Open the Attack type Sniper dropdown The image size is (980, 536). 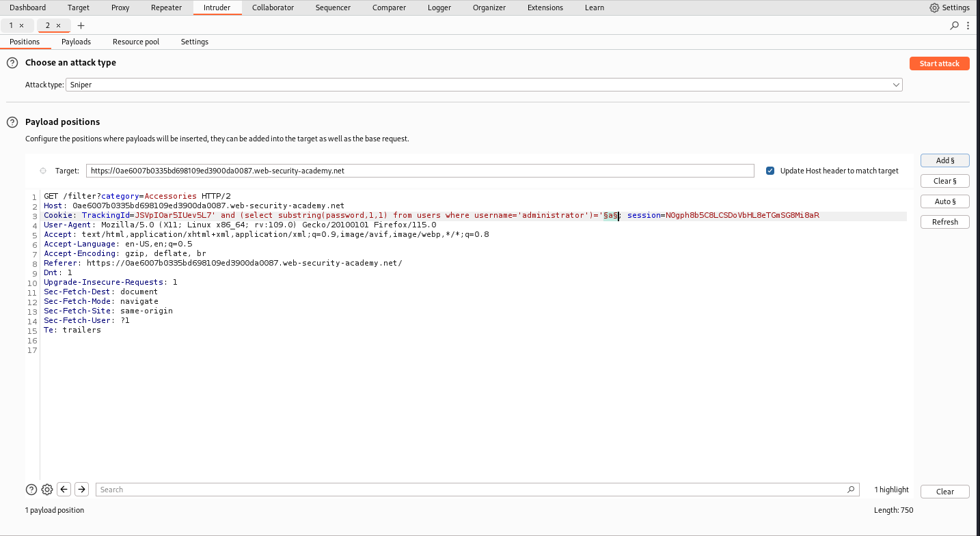click(x=484, y=85)
